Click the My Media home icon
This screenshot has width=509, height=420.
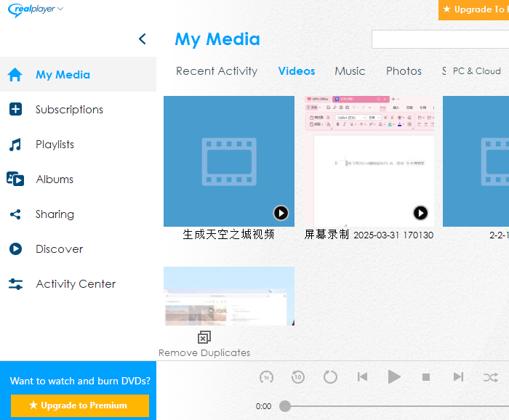point(15,75)
